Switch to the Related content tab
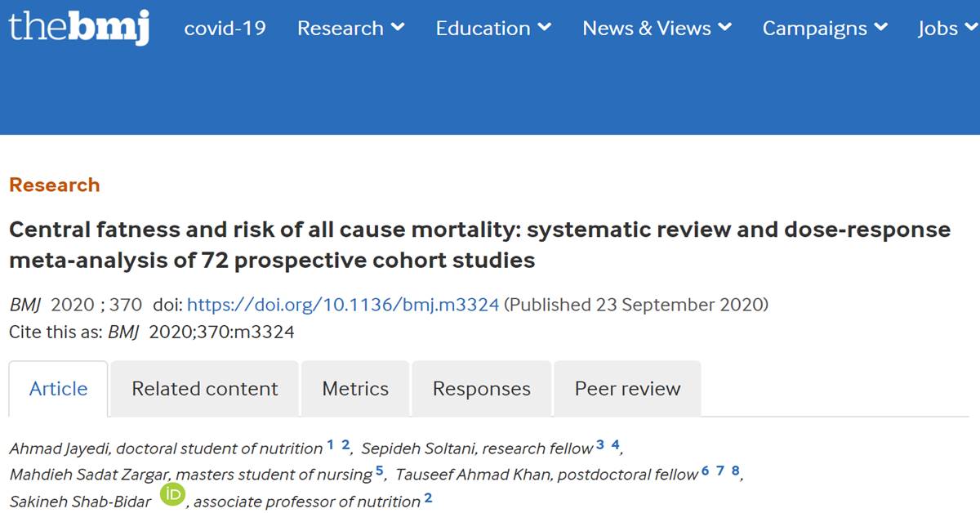The width and height of the screenshot is (980, 513). pyautogui.click(x=205, y=389)
